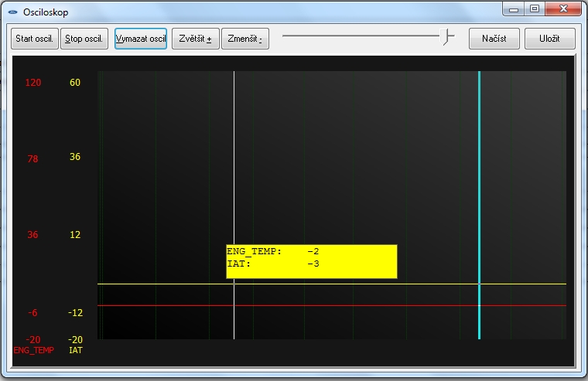Save the recording with the Uložit button
The height and width of the screenshot is (381, 588).
(549, 39)
